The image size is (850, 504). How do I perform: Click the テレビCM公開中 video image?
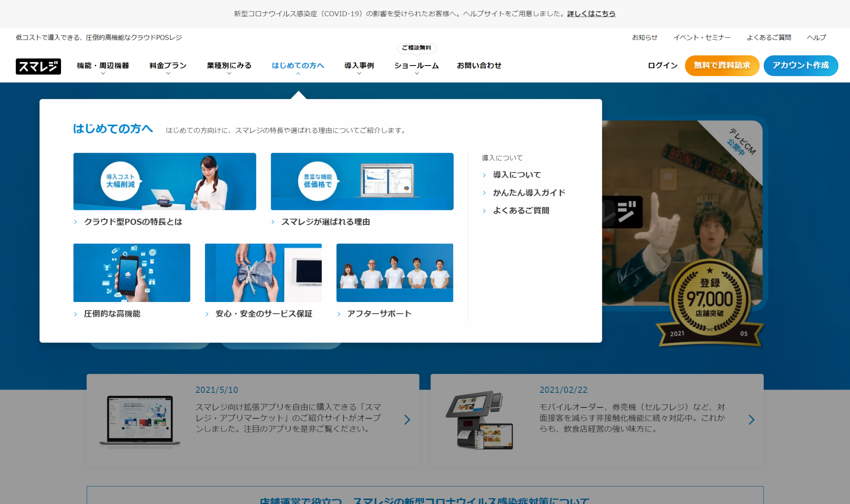(x=682, y=213)
